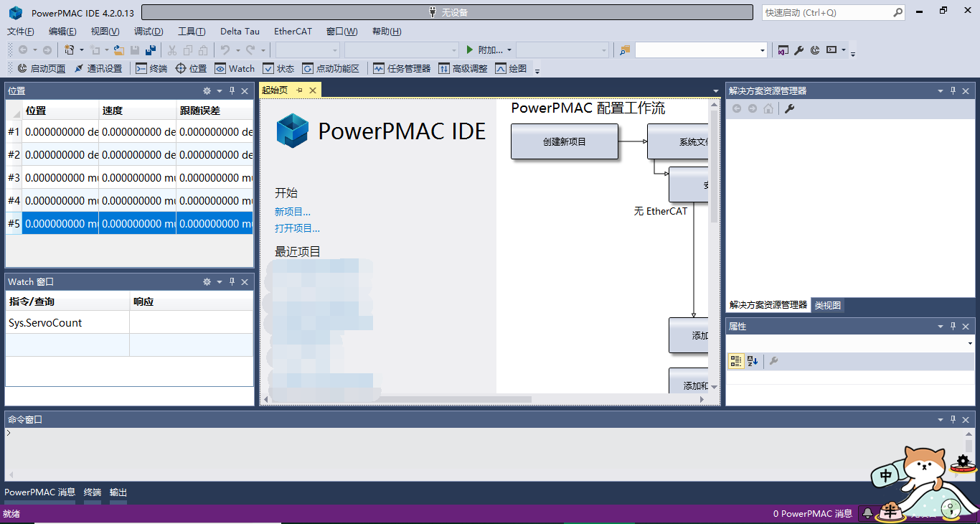
Task: Open the 任务管理器 task manager
Action: tap(402, 69)
